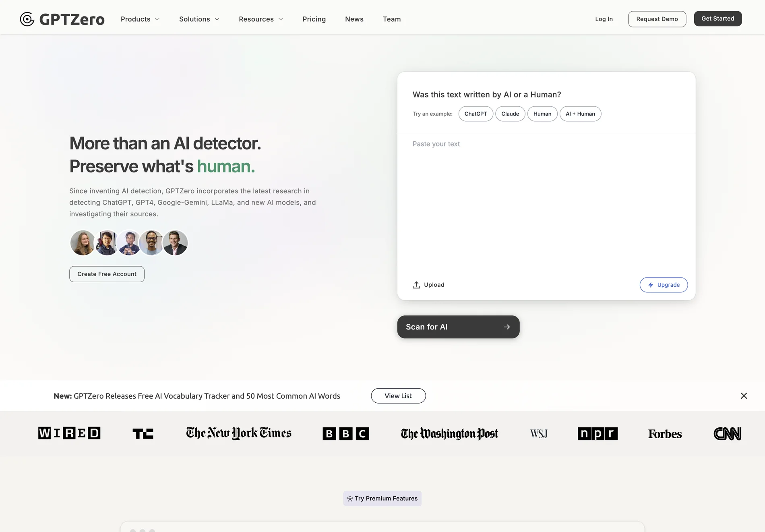Open the Resources dropdown menu
Screen dimensions: 765x532
[x=261, y=19]
